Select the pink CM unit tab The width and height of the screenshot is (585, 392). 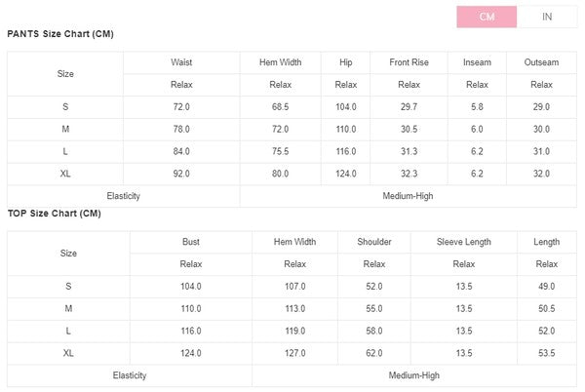coord(487,17)
